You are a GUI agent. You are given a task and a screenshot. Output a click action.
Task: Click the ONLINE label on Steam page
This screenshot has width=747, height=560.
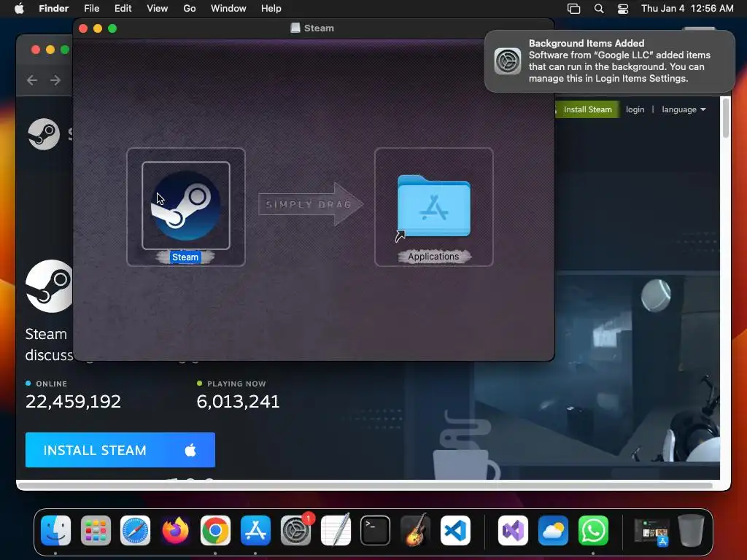coord(52,384)
